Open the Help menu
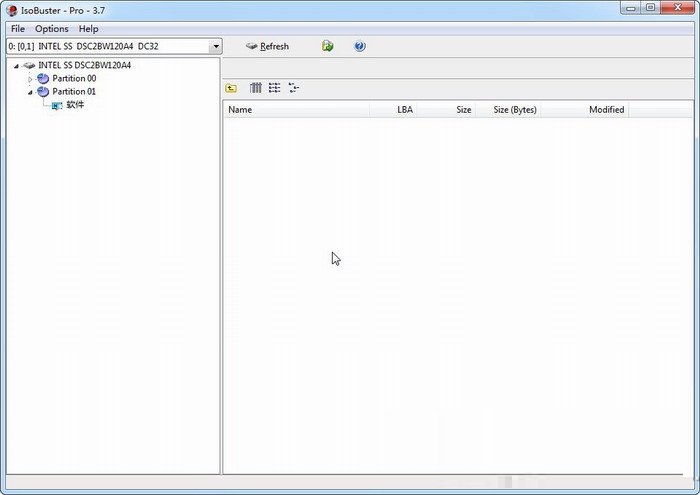 click(x=89, y=29)
